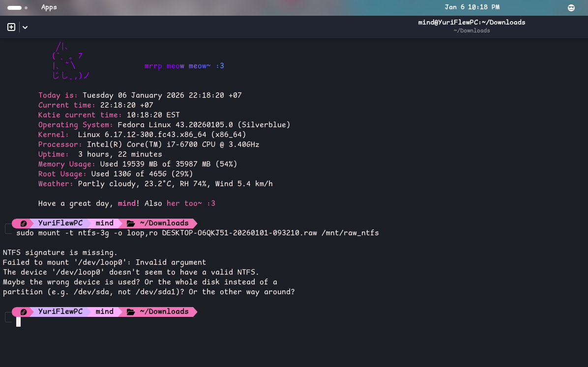Viewport: 588px width, 367px height.
Task: Click the face icon in system tray
Action: [x=571, y=7]
